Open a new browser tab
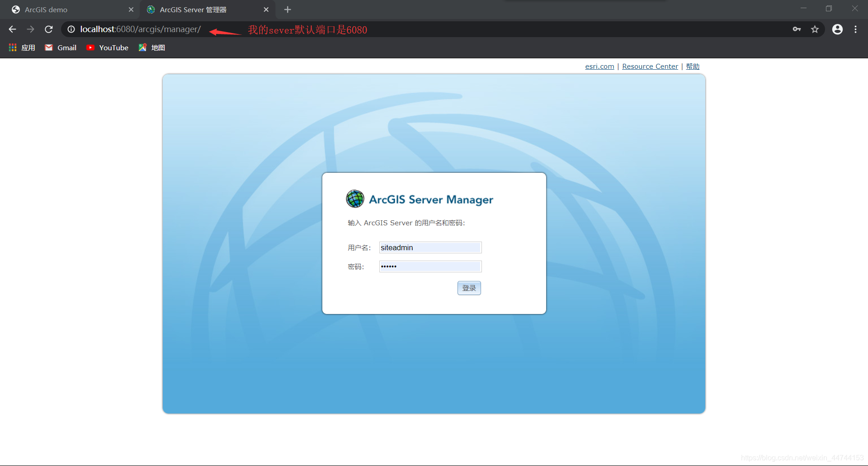868x466 pixels. point(288,10)
